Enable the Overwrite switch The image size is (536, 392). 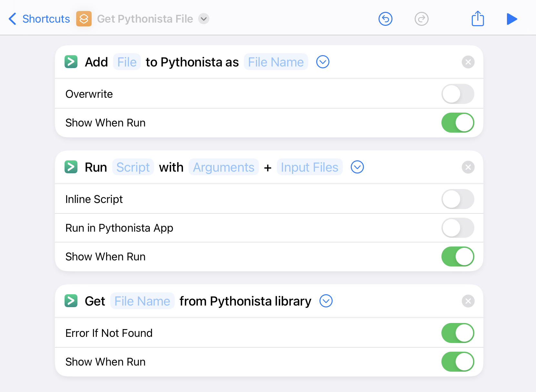click(x=458, y=94)
